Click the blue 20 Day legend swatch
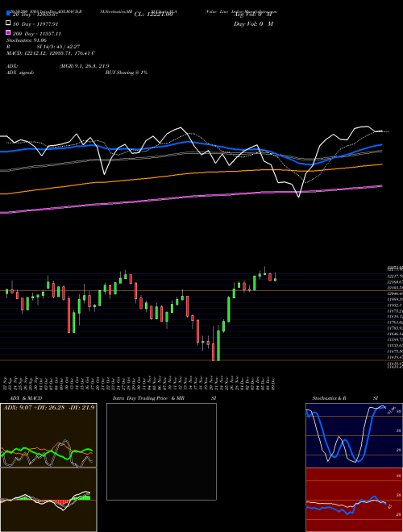 coord(8,14)
